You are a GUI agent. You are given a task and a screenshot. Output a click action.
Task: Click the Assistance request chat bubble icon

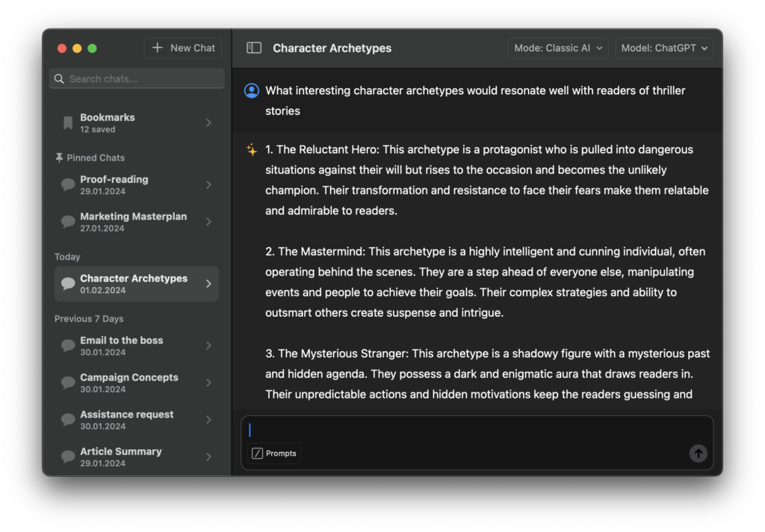[x=68, y=420]
